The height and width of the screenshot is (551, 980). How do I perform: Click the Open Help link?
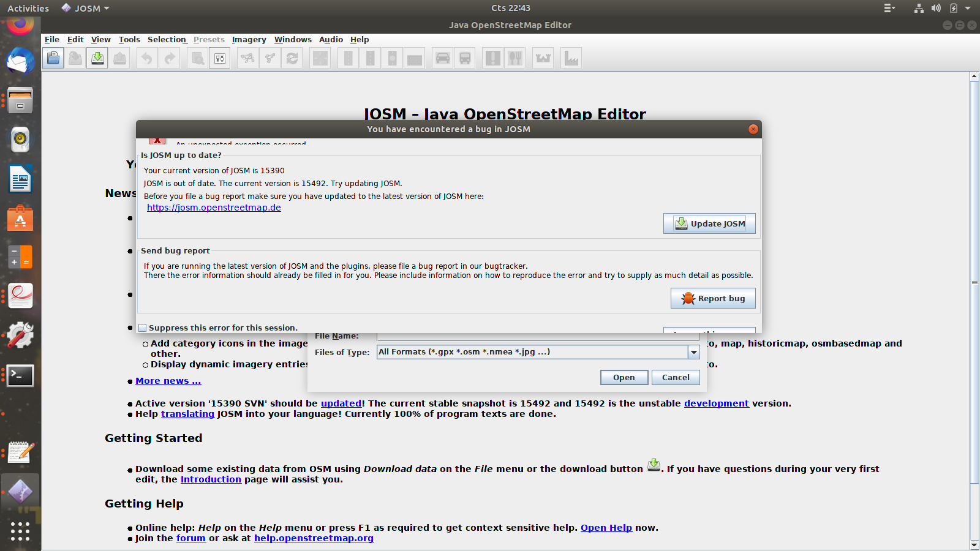point(606,528)
